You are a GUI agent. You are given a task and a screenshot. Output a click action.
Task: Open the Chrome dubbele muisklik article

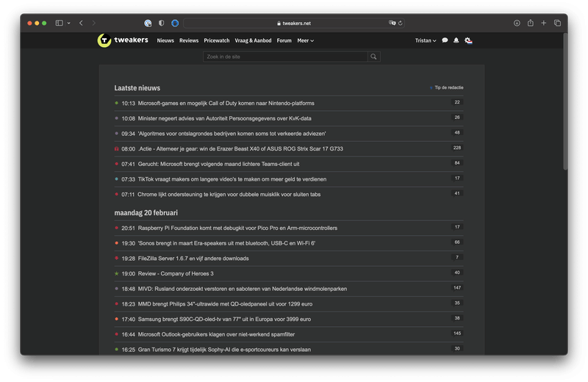tap(229, 194)
